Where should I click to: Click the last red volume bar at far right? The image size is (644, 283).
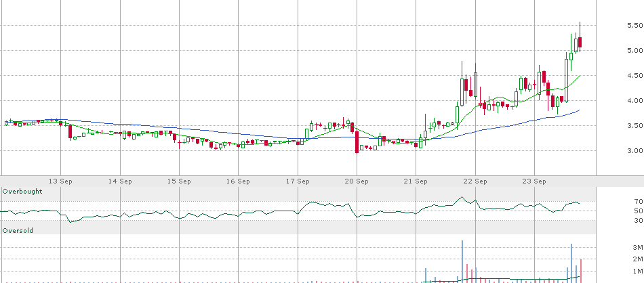click(x=581, y=271)
